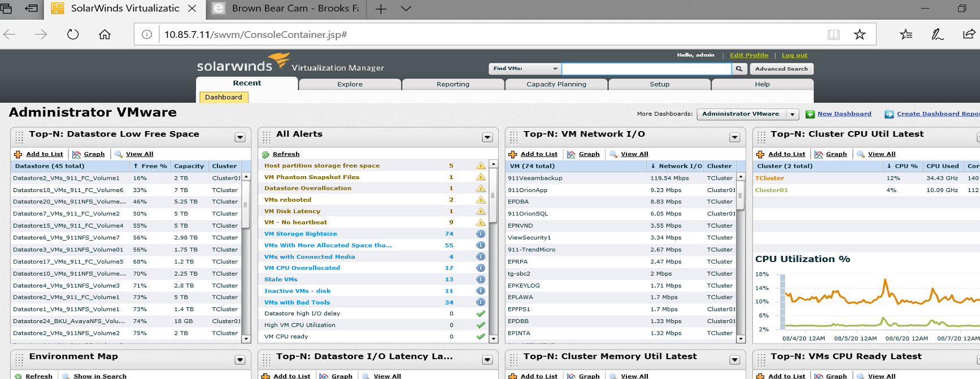980x379 pixels.
Task: Click drag handle of All Alerts panel
Action: [267, 137]
